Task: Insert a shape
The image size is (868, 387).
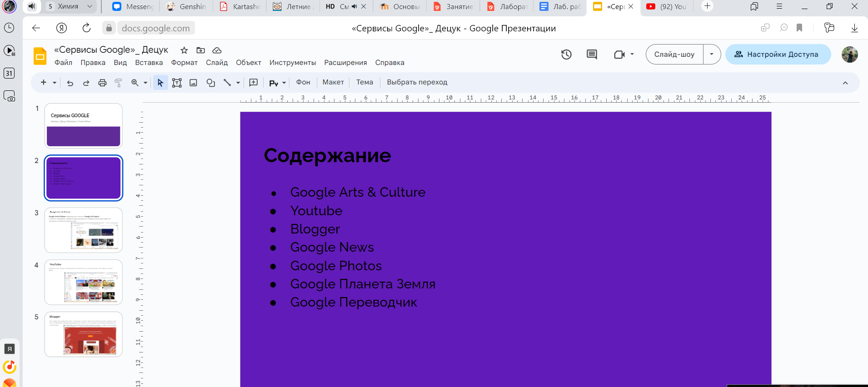Action: click(x=210, y=83)
